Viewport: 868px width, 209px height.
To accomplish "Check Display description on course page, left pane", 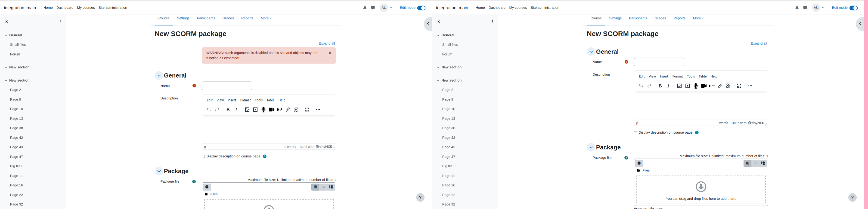I will [203, 157].
